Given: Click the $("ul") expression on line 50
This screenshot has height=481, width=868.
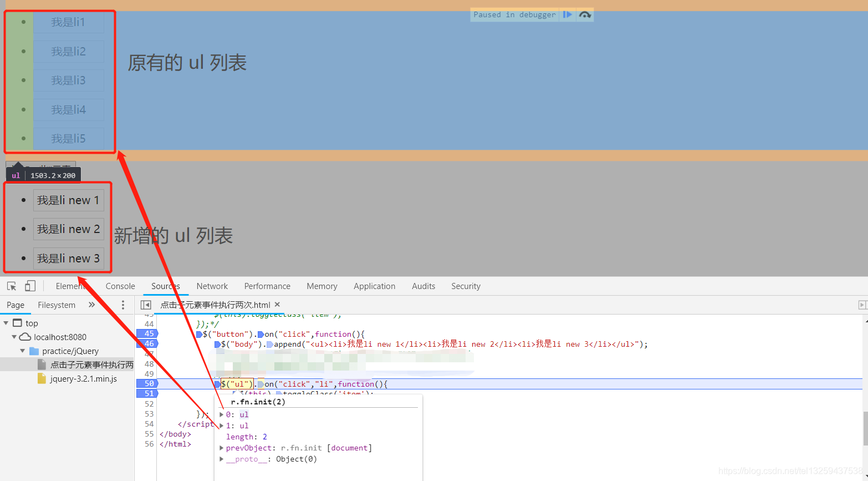Looking at the screenshot, I should pyautogui.click(x=237, y=384).
